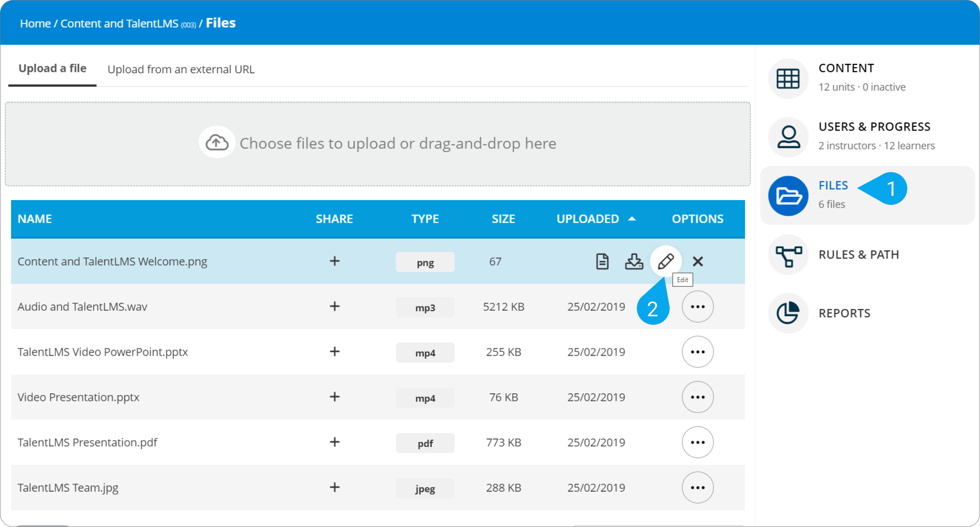Sort table by NAME column

click(34, 219)
